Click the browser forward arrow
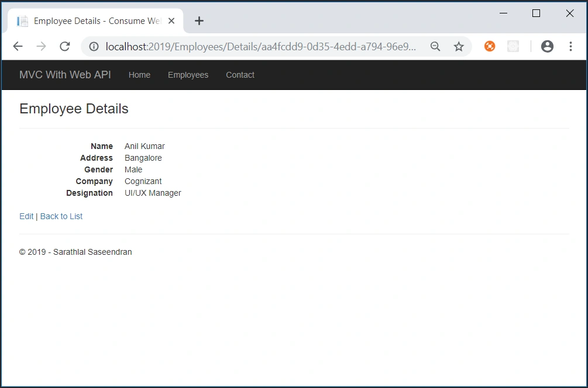The image size is (588, 388). tap(42, 46)
